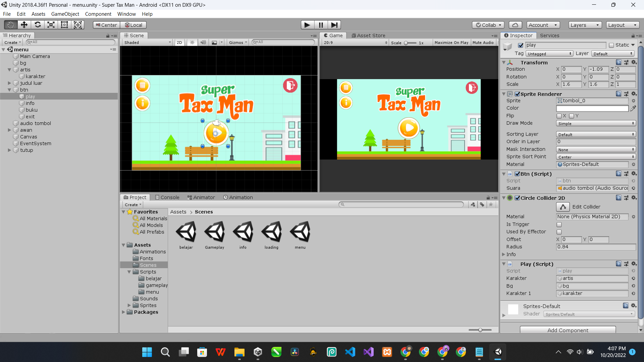
Task: Open the Sorting Layer dropdown
Action: pyautogui.click(x=596, y=134)
